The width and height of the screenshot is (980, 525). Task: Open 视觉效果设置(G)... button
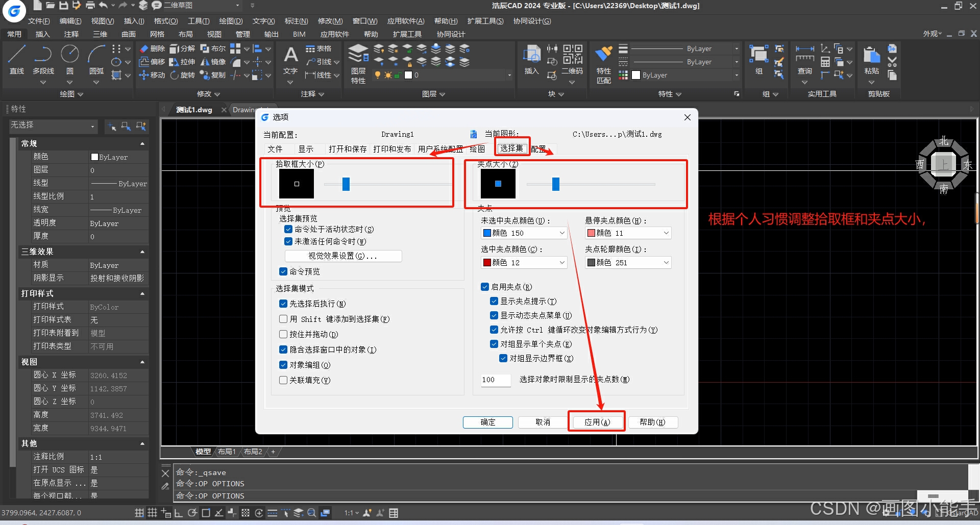[x=343, y=256]
